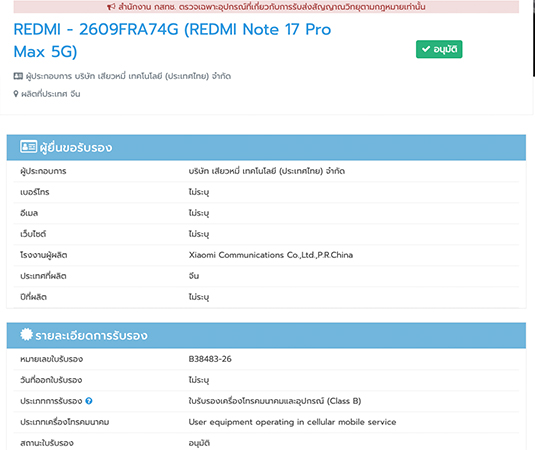Click the megaphone icon in the red notice
Viewport: 535px width, 450px height.
click(111, 7)
